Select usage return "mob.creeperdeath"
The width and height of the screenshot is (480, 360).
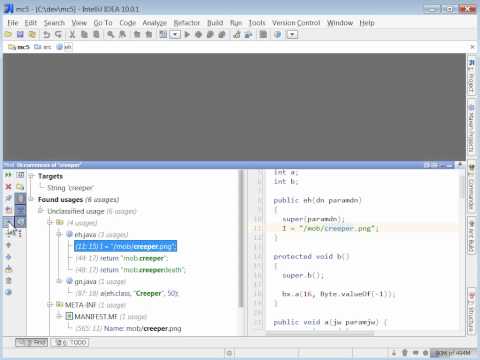(x=130, y=270)
